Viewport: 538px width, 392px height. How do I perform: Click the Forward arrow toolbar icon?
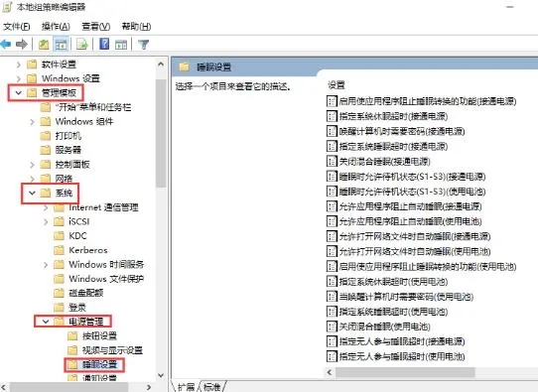pyautogui.click(x=22, y=44)
